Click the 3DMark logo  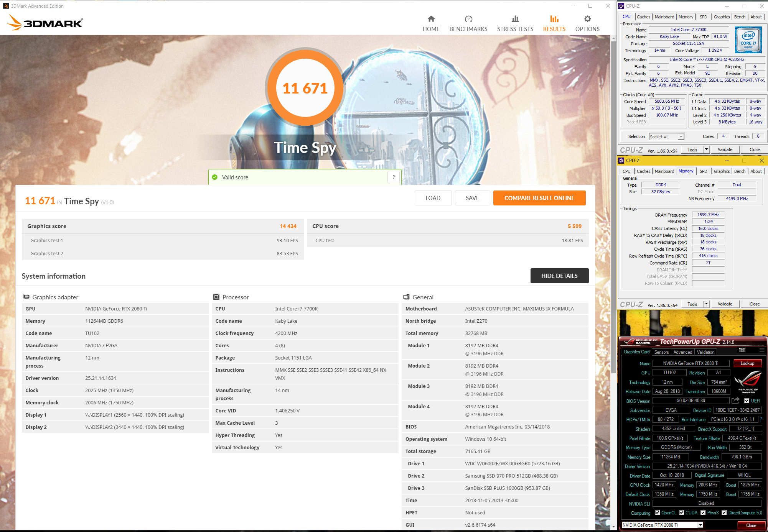point(44,23)
